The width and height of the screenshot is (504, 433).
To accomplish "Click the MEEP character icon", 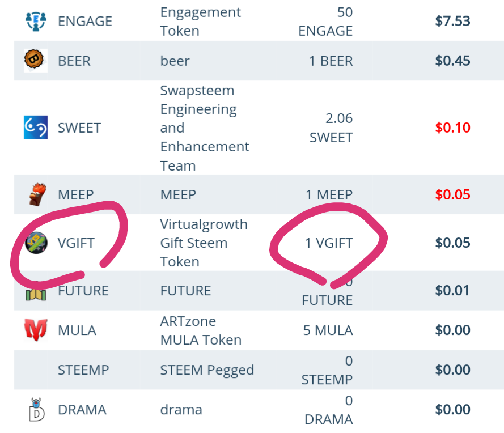I will point(37,194).
